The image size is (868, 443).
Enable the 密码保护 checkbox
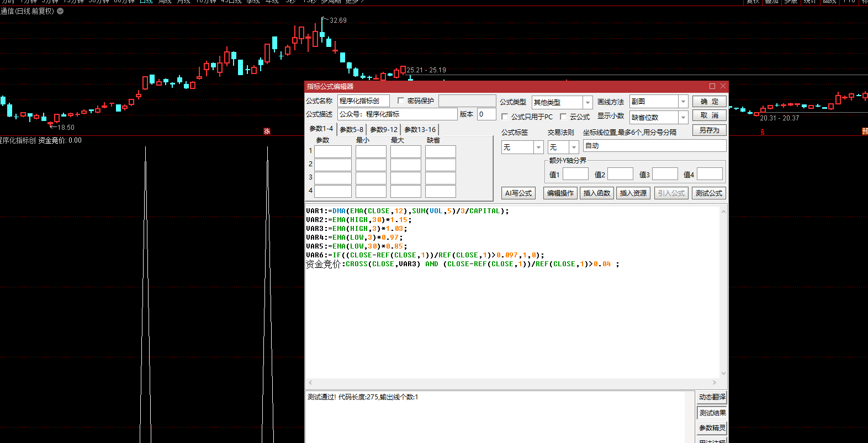pyautogui.click(x=401, y=101)
